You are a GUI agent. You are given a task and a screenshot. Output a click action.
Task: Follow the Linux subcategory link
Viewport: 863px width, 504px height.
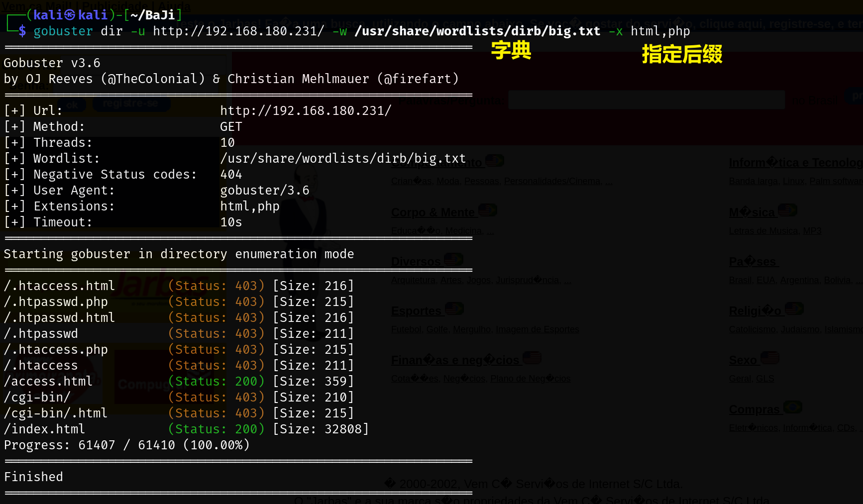click(793, 181)
